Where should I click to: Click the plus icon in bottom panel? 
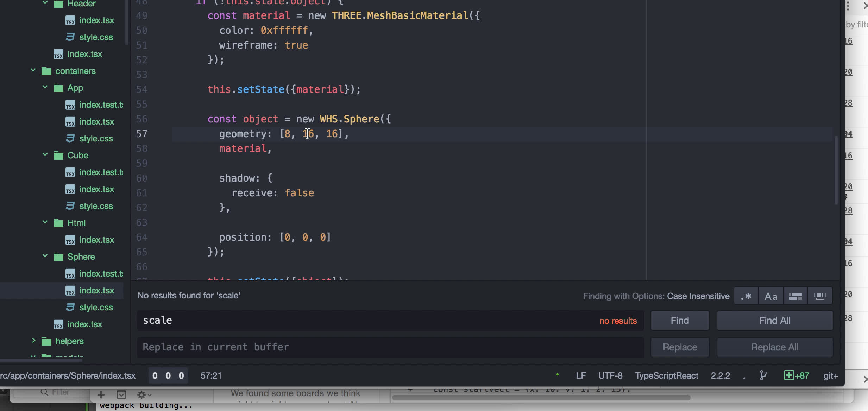click(101, 395)
